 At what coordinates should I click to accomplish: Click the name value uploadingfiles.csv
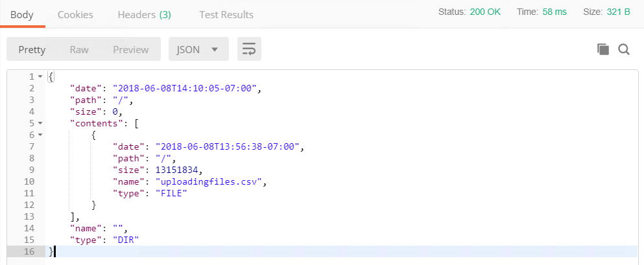(x=209, y=181)
